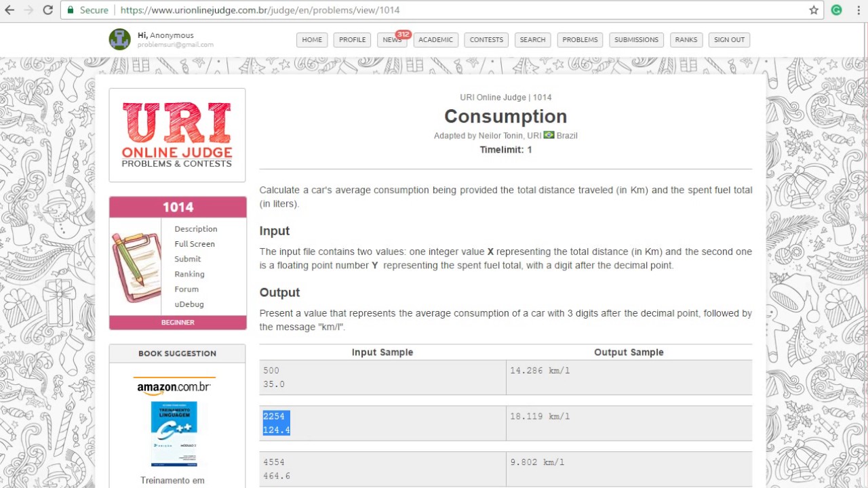Click the red 312 news badge
This screenshot has width=868, height=488.
(403, 34)
